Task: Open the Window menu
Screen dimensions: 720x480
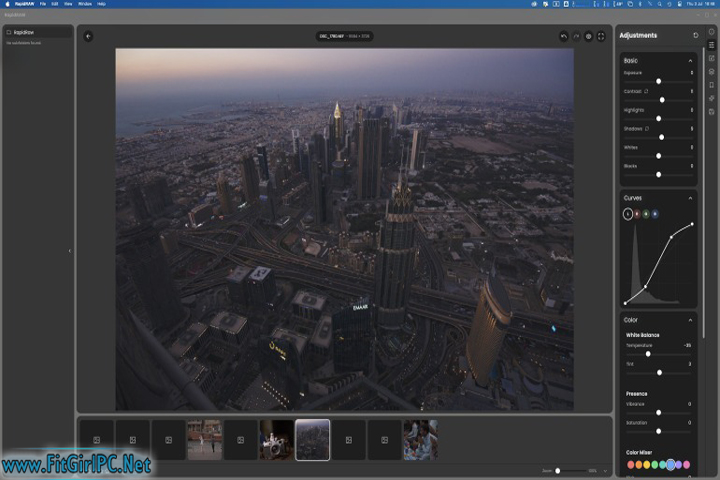Action: 85,4
